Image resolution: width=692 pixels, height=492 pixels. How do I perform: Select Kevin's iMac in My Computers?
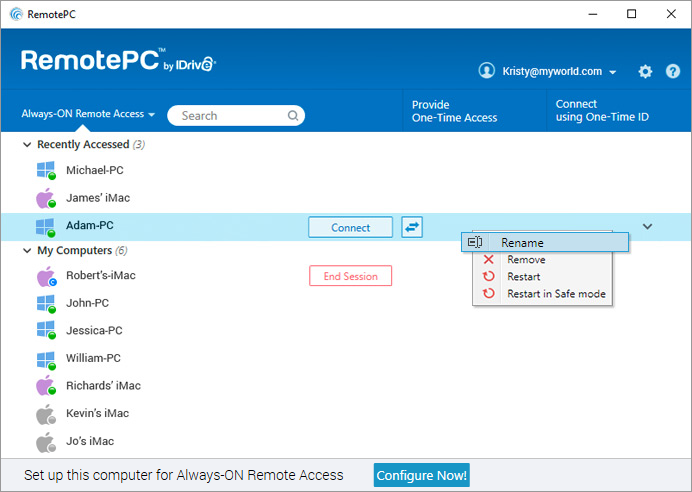(x=98, y=413)
